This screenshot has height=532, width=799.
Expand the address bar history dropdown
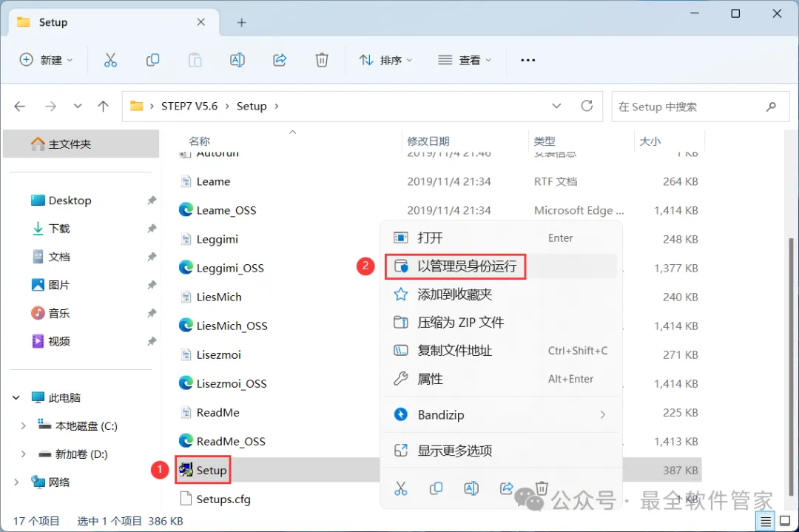(556, 106)
